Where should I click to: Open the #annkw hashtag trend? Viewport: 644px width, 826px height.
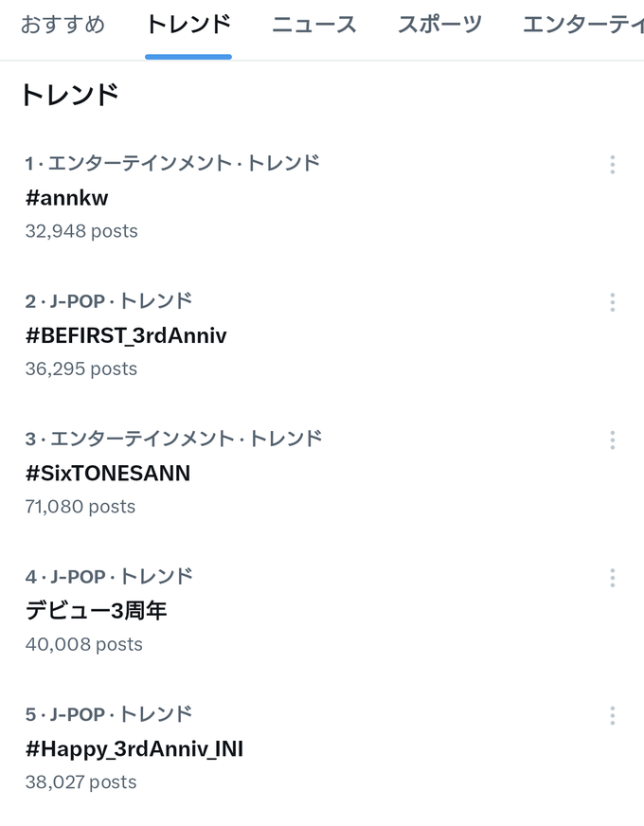click(x=67, y=198)
